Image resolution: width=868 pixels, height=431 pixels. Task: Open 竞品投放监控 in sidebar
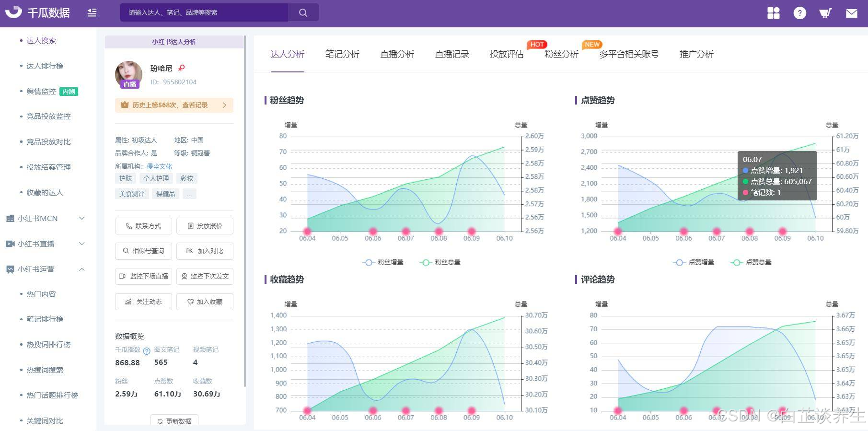(48, 116)
